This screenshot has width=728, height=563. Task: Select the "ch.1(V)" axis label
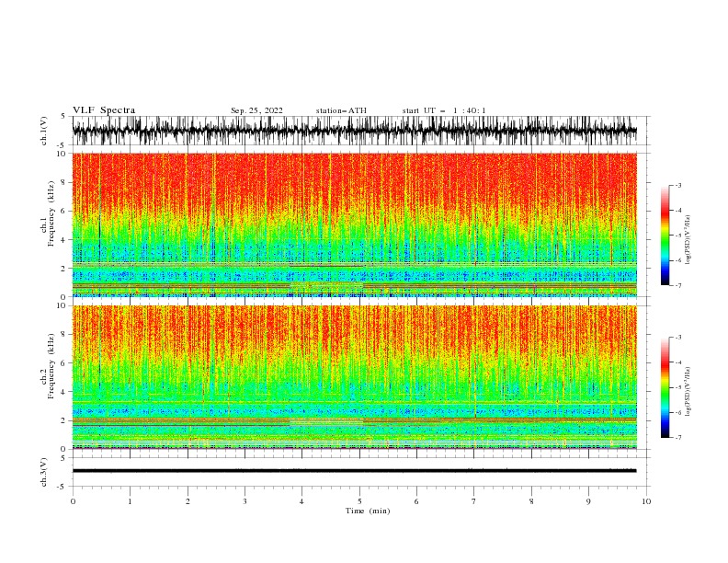44,131
